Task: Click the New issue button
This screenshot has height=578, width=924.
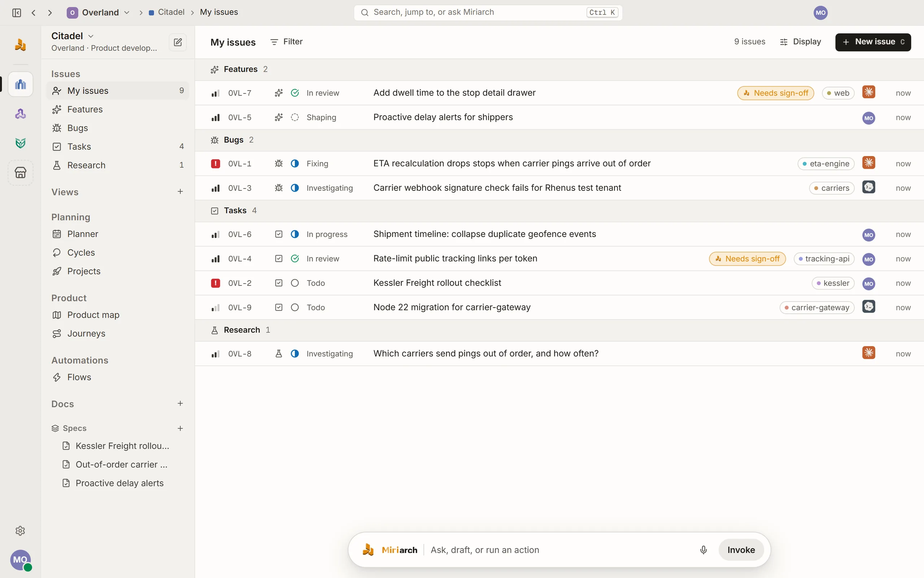Action: [x=873, y=42]
